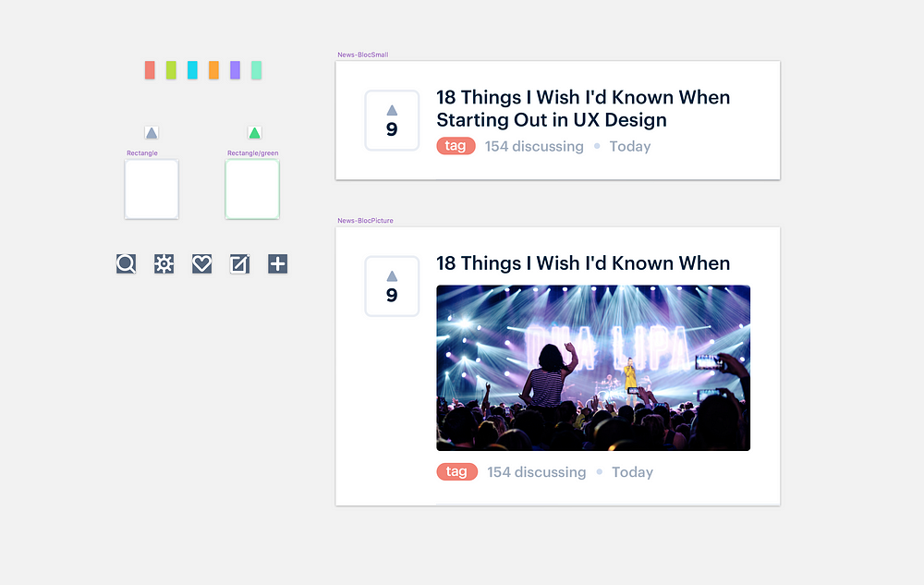Click the red tag in News-BlocPicture
Image resolution: width=924 pixels, height=585 pixels.
click(x=457, y=471)
